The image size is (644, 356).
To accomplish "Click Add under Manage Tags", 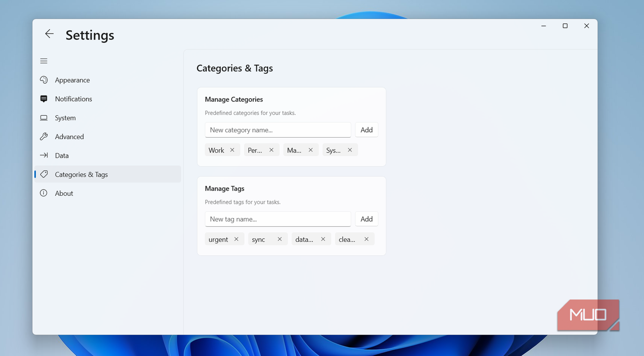I will [x=366, y=219].
